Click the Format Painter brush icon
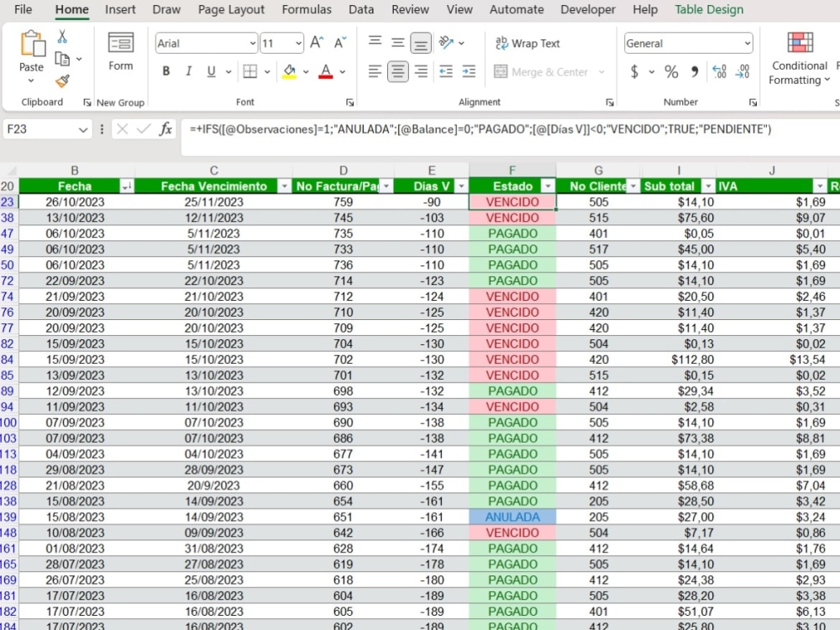 62,81
